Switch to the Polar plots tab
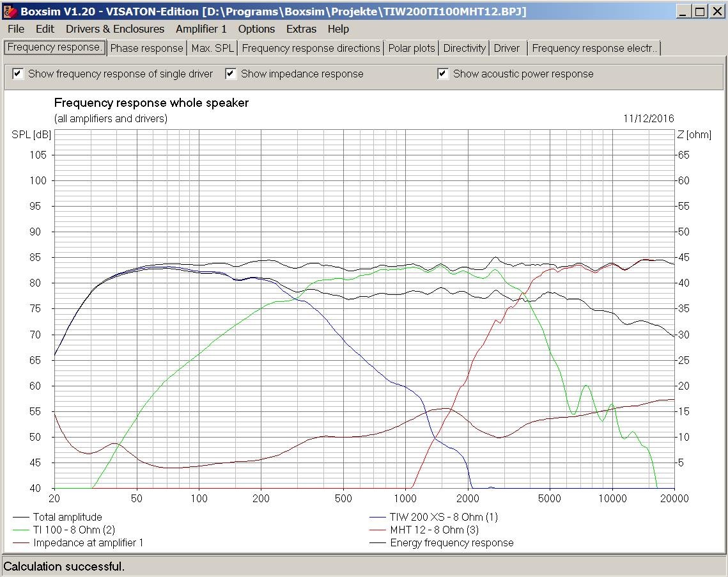This screenshot has height=577, width=728. pos(412,49)
